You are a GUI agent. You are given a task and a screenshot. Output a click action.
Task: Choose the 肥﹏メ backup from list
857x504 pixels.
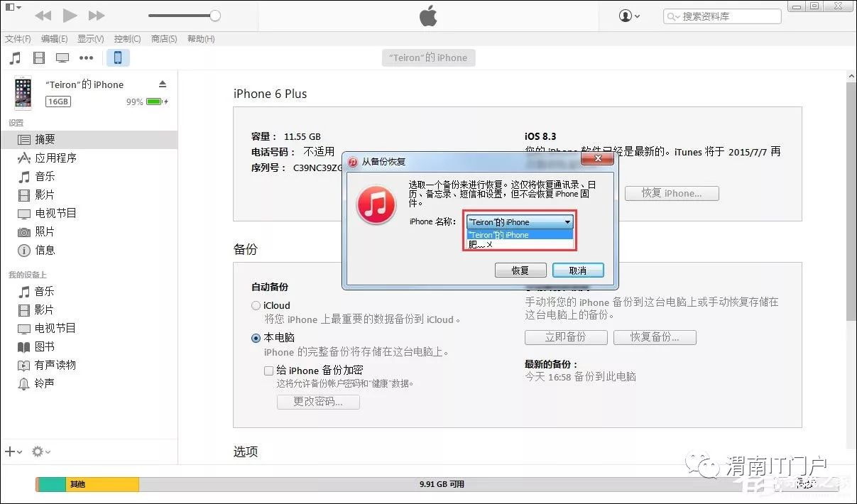(520, 244)
